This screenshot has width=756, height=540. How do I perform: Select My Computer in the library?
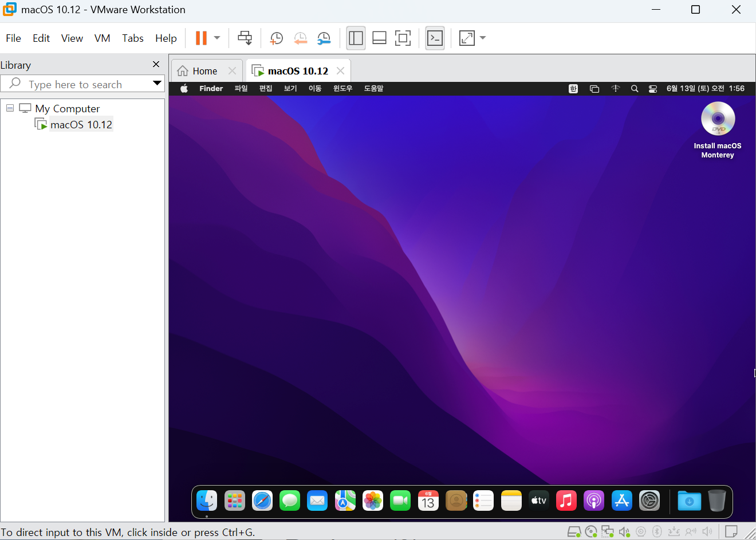[67, 109]
